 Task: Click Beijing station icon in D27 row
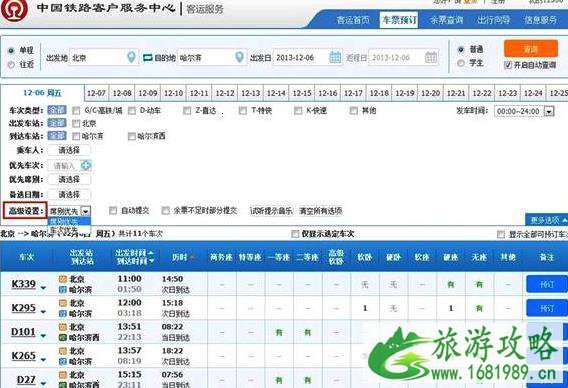(63, 375)
